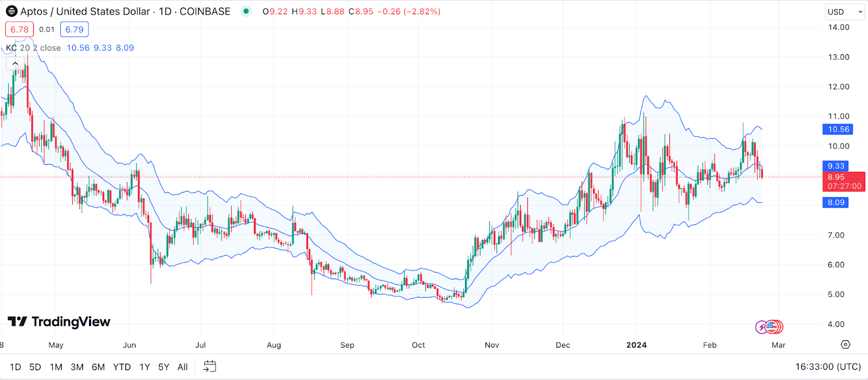
Task: Click the Aptos / United States Dollar title
Action: coord(85,11)
